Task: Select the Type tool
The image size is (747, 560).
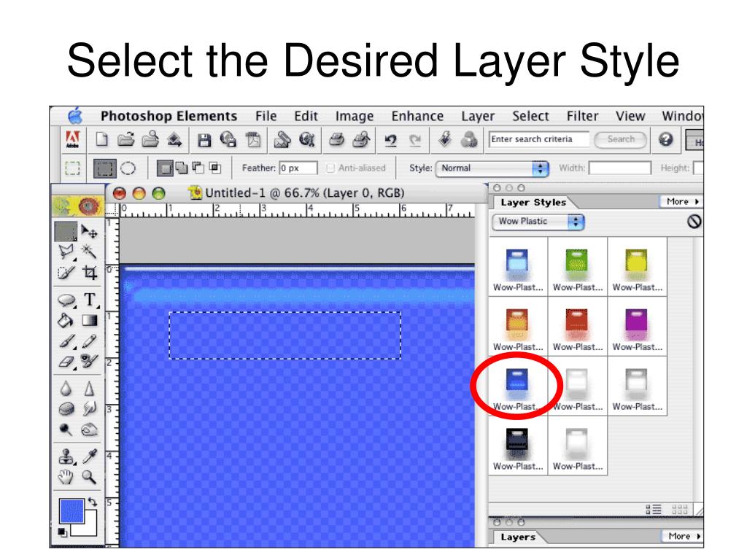Action: tap(90, 300)
